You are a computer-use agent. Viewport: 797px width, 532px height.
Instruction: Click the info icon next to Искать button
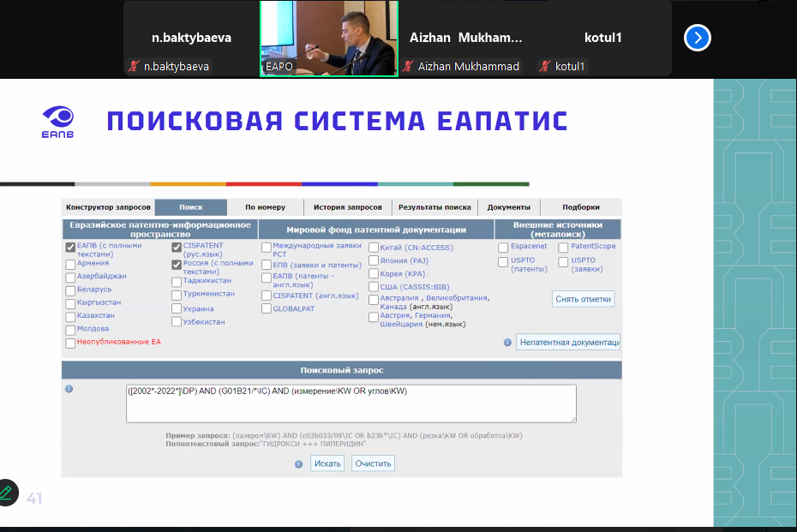pyautogui.click(x=299, y=463)
